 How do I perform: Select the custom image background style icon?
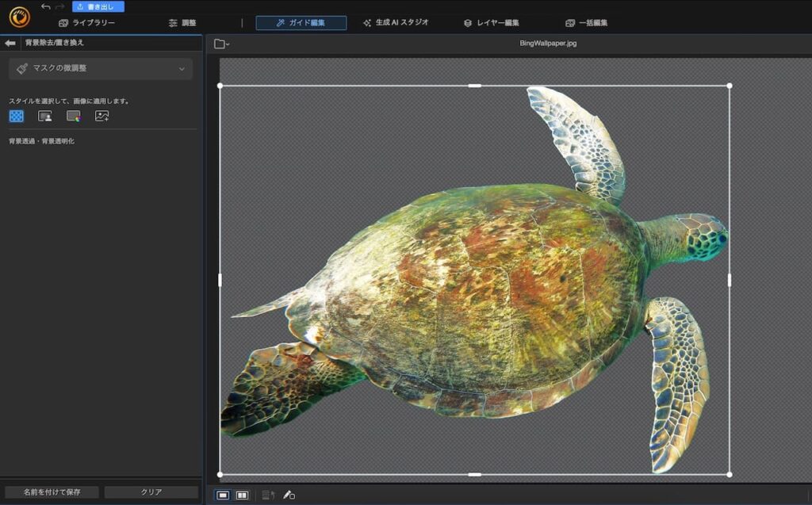pyautogui.click(x=102, y=116)
